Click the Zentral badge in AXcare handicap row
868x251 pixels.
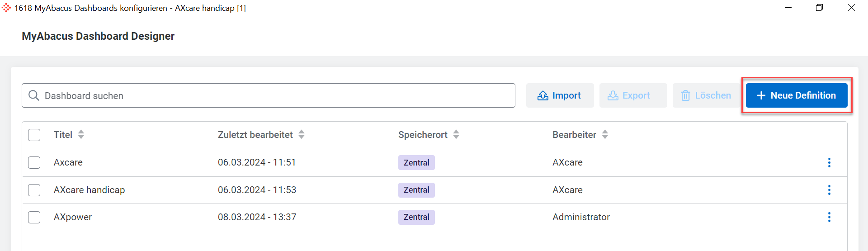416,190
